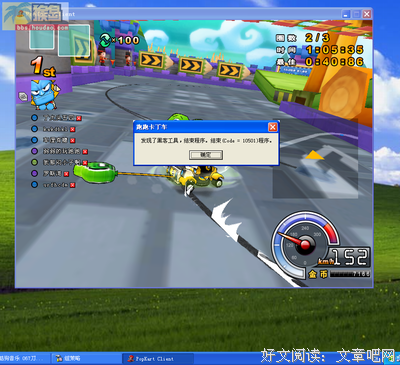Screen dimensions: 400x365
Task: Click the small gray icon left of the avatar
Action: tap(23, 97)
